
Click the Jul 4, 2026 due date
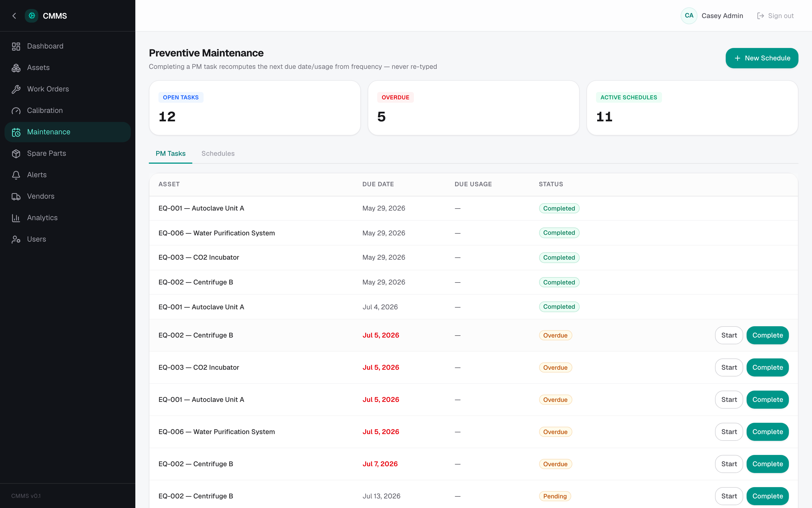[x=380, y=307]
